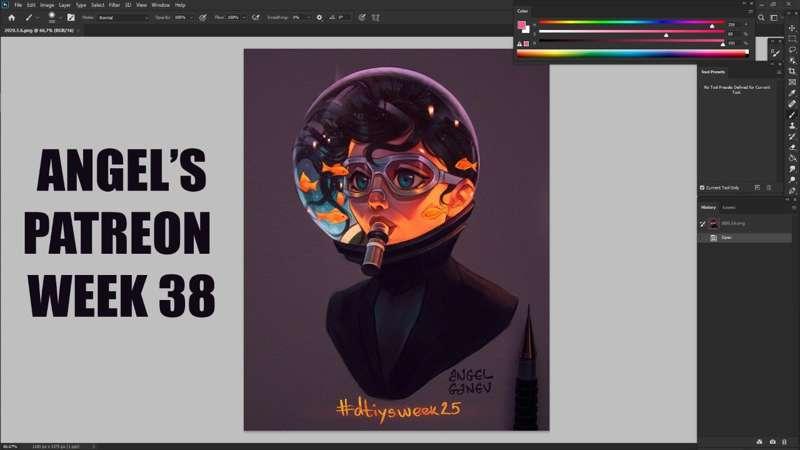800x450 pixels.
Task: Select the Smudge tool
Action: [792, 169]
